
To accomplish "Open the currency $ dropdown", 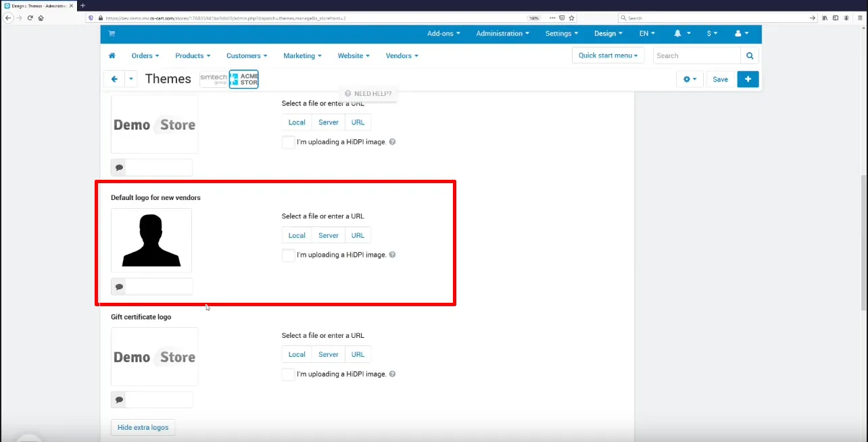I will pos(713,34).
